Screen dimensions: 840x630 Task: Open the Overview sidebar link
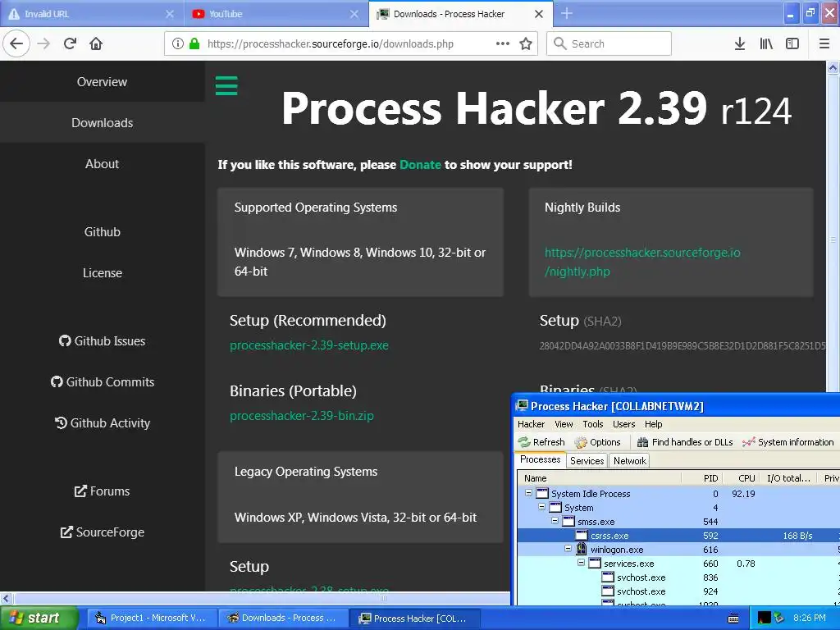coord(102,81)
